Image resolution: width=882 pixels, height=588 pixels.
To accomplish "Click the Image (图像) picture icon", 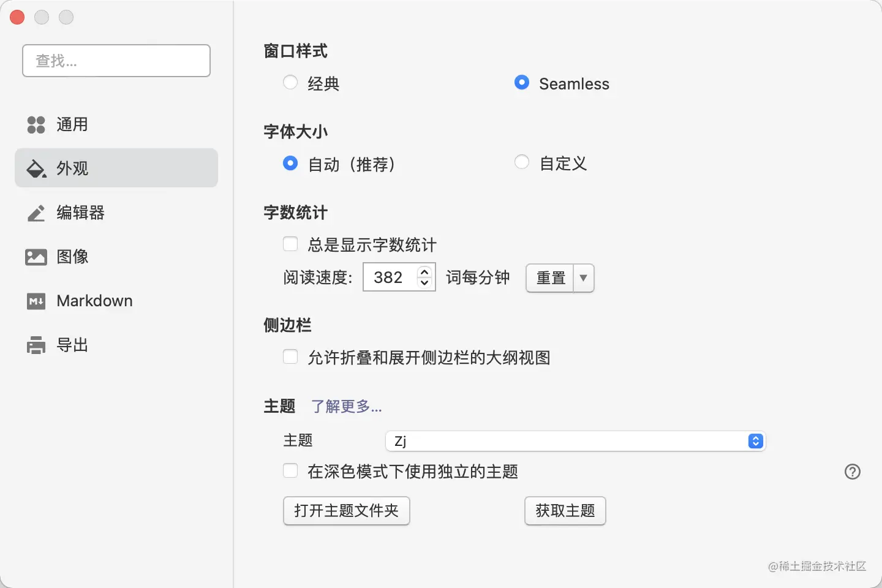I will click(x=36, y=257).
